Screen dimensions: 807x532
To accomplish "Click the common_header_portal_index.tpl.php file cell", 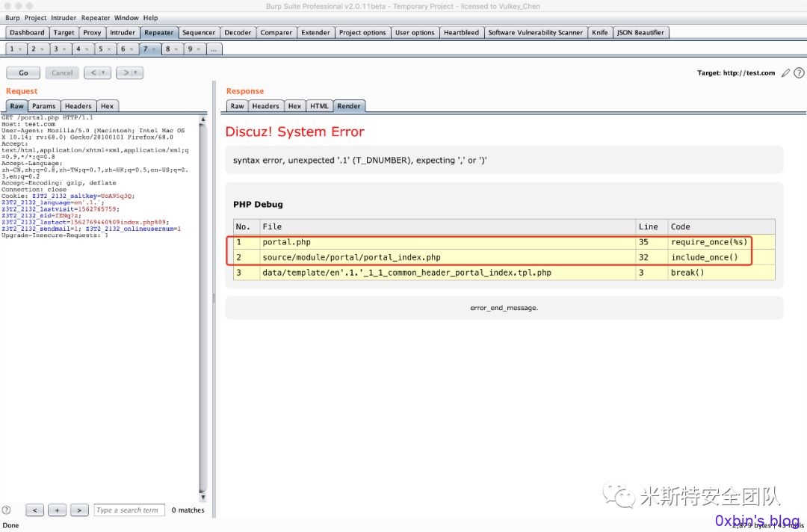I will coord(448,273).
